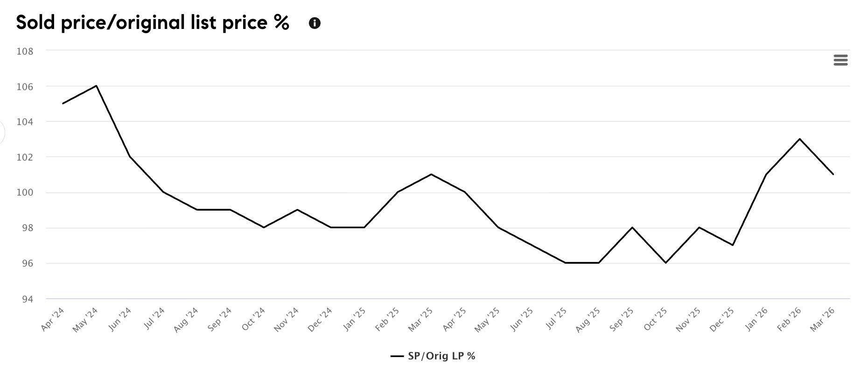Viewport: 868px width, 379px height.
Task: Click the Jun '24 point at 102
Action: 130,156
